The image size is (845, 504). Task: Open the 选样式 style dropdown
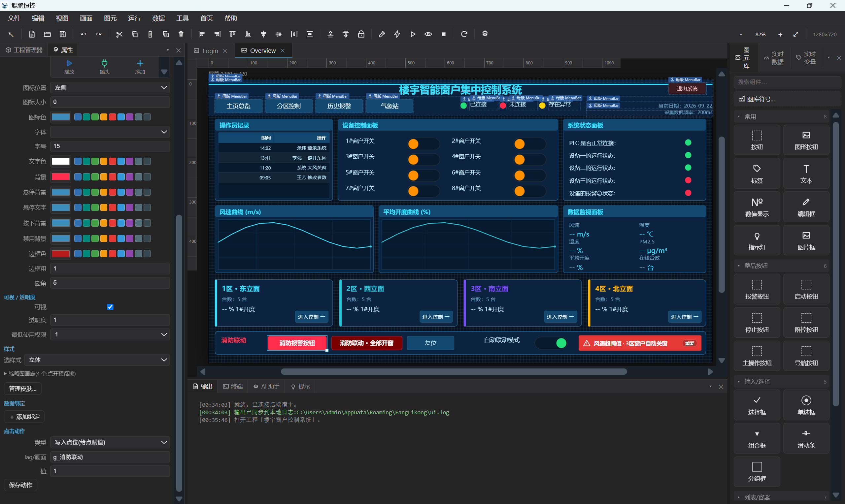click(97, 360)
